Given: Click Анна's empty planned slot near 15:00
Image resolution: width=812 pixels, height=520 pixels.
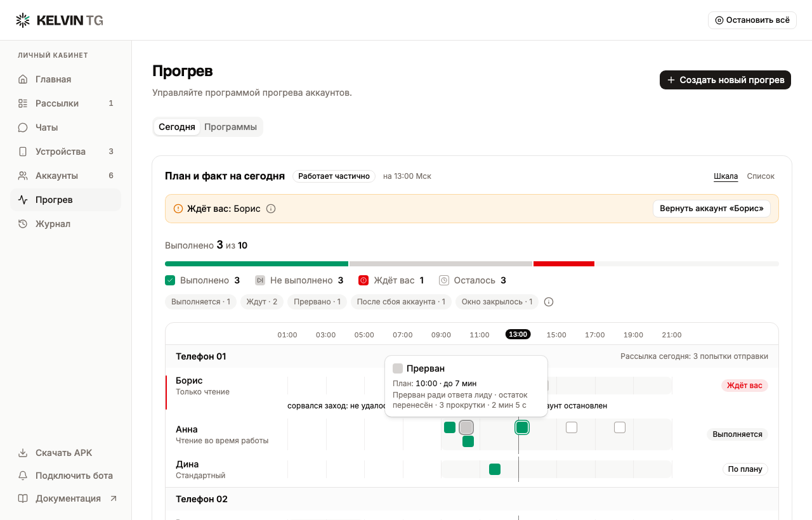Looking at the screenshot, I should [x=572, y=427].
